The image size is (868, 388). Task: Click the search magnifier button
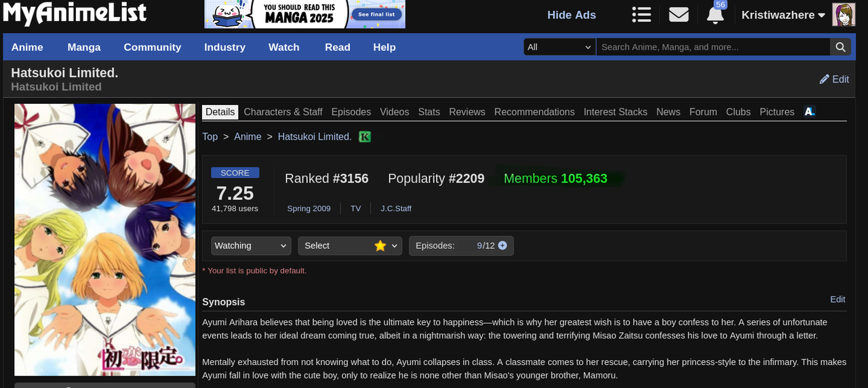pos(840,47)
